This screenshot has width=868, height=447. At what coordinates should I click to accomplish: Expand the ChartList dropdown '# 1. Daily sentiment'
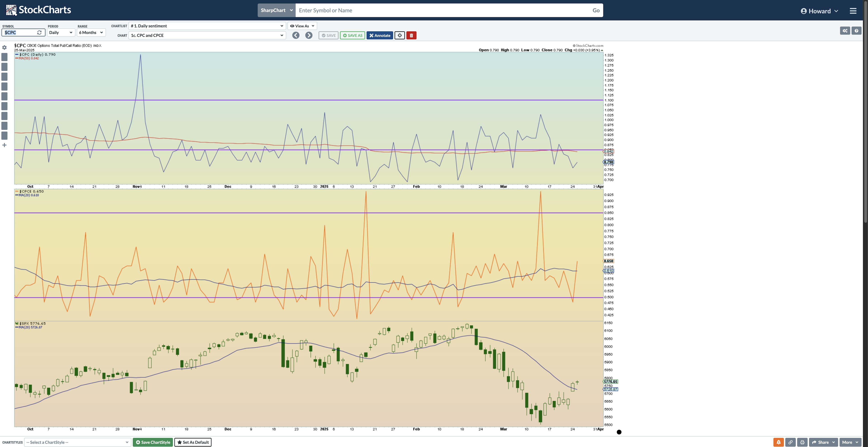(207, 26)
